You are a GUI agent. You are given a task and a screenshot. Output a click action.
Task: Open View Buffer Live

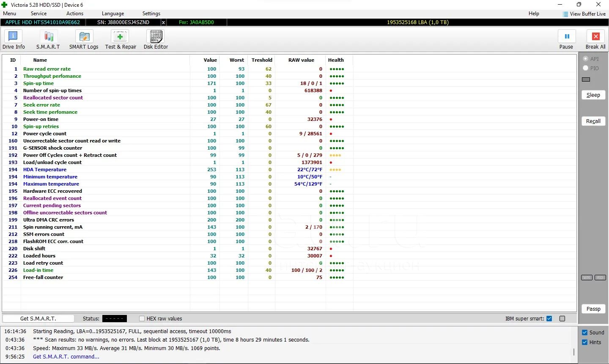pos(584,14)
